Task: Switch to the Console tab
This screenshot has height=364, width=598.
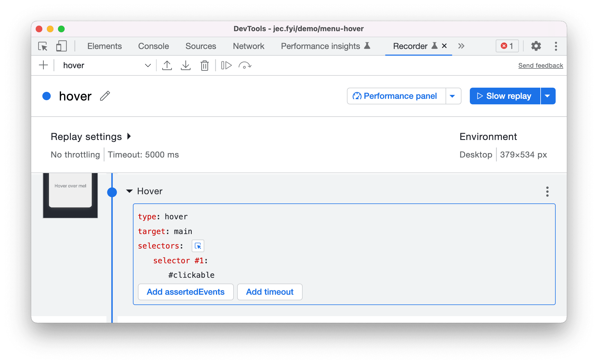Action: tap(153, 46)
